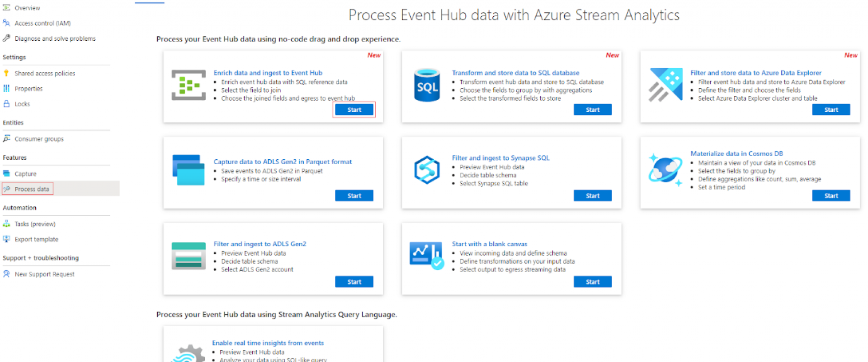Click the real time insights gear icon

(188, 354)
